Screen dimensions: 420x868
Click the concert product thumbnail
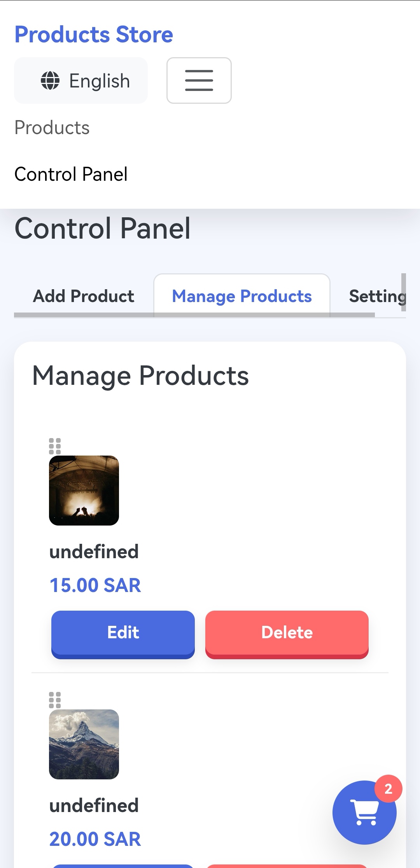[84, 491]
